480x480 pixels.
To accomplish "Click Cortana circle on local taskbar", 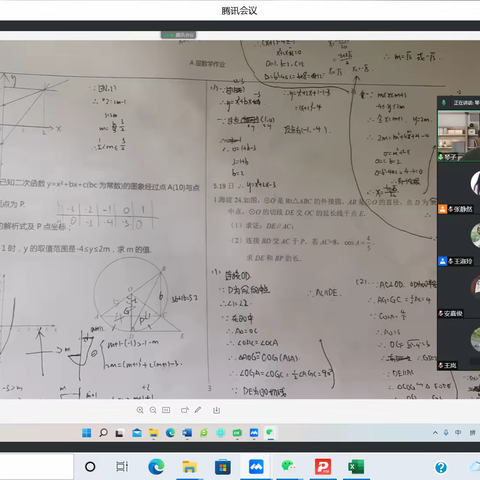I will pyautogui.click(x=90, y=467).
